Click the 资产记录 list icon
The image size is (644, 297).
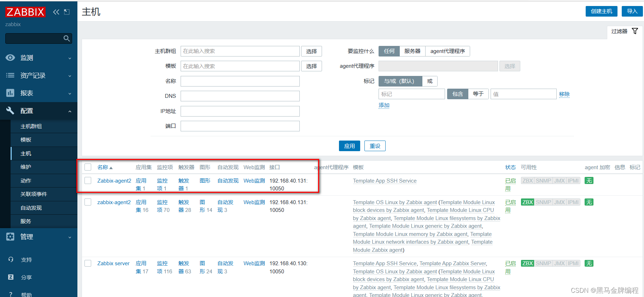(x=10, y=75)
